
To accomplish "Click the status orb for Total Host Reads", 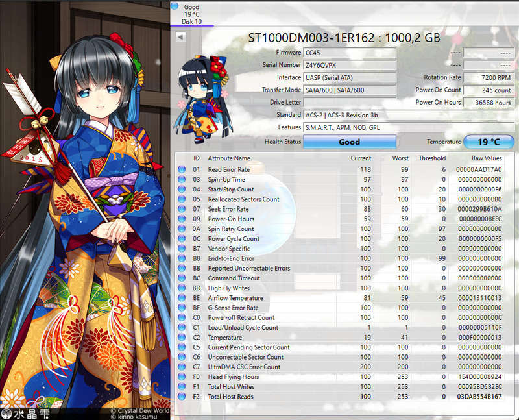I will pyautogui.click(x=182, y=397).
